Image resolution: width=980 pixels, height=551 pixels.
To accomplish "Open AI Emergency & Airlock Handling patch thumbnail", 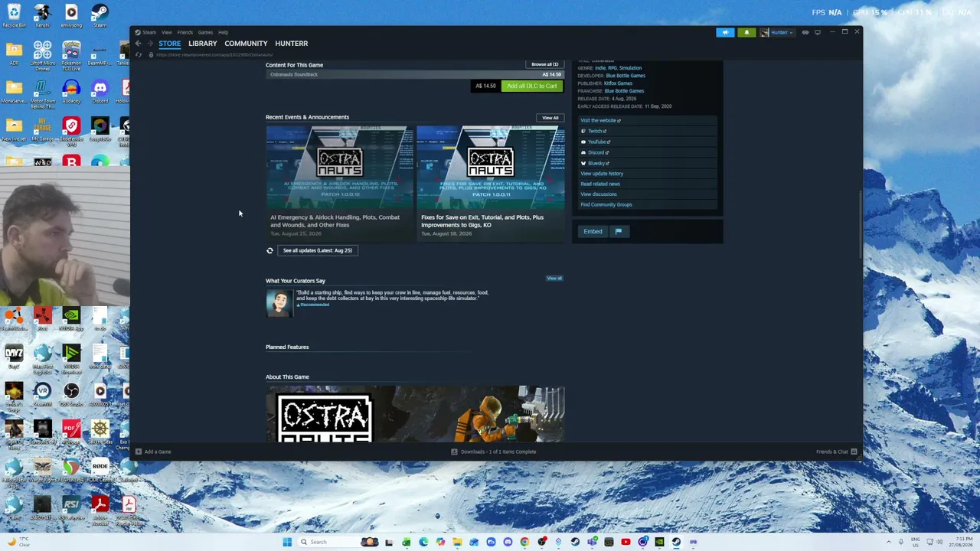I will point(339,168).
